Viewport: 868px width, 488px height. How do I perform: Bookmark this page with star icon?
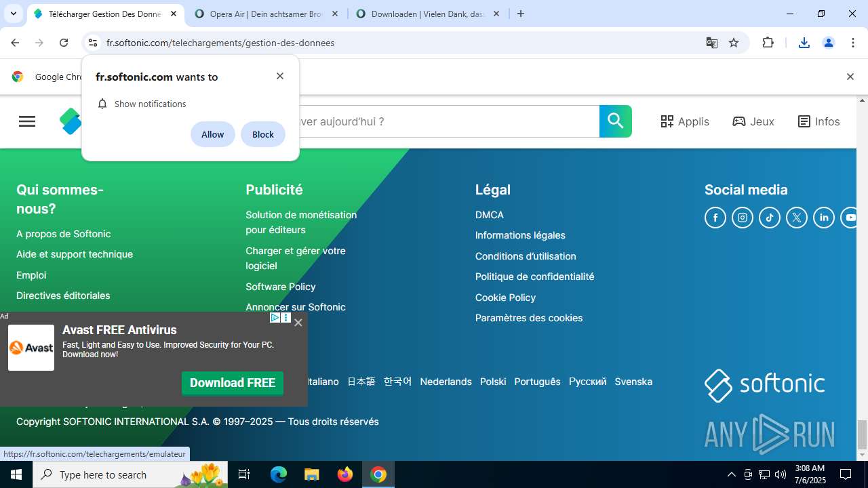(x=734, y=43)
